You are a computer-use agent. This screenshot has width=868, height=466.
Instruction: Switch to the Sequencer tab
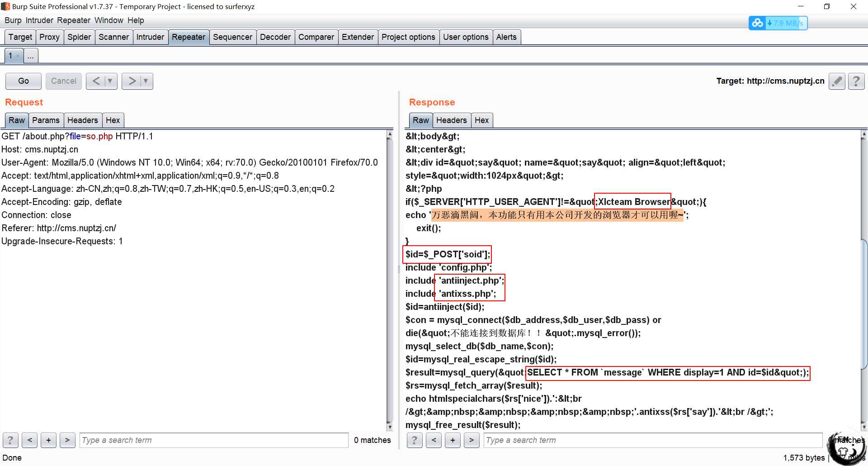tap(233, 37)
